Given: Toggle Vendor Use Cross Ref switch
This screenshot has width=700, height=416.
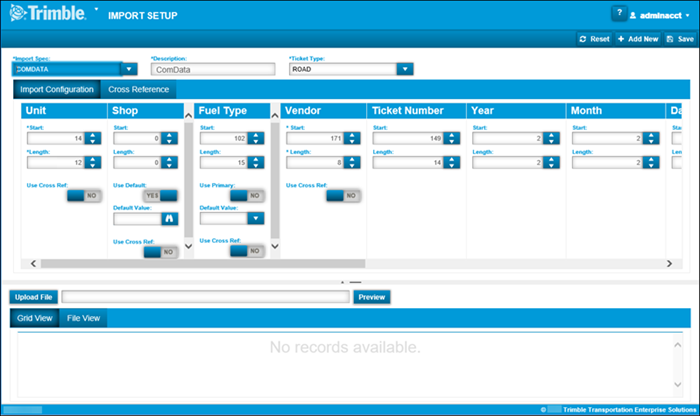Looking at the screenshot, I should pyautogui.click(x=343, y=196).
